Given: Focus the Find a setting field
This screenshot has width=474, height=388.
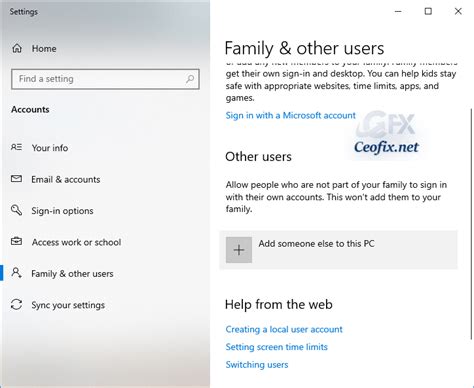Looking at the screenshot, I should pos(105,79).
